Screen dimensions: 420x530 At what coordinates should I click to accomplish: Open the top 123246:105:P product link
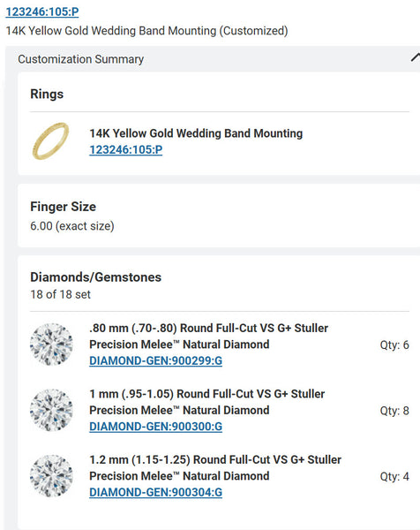(x=42, y=11)
